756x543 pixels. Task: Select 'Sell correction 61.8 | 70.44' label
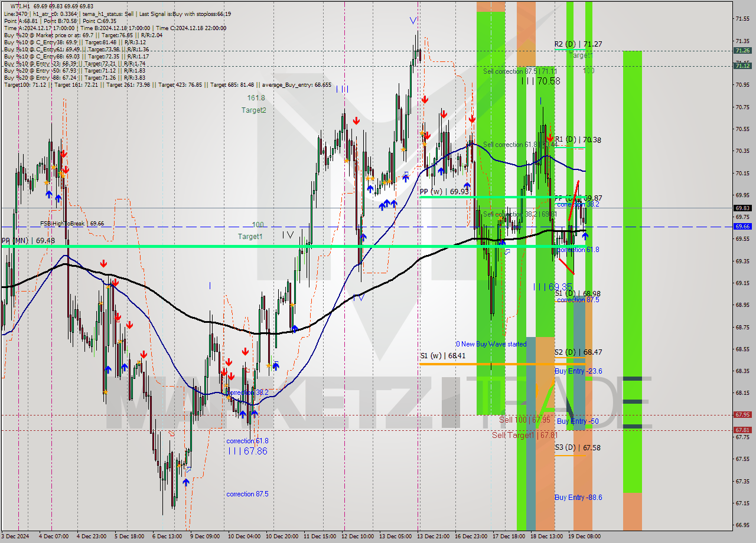point(520,145)
